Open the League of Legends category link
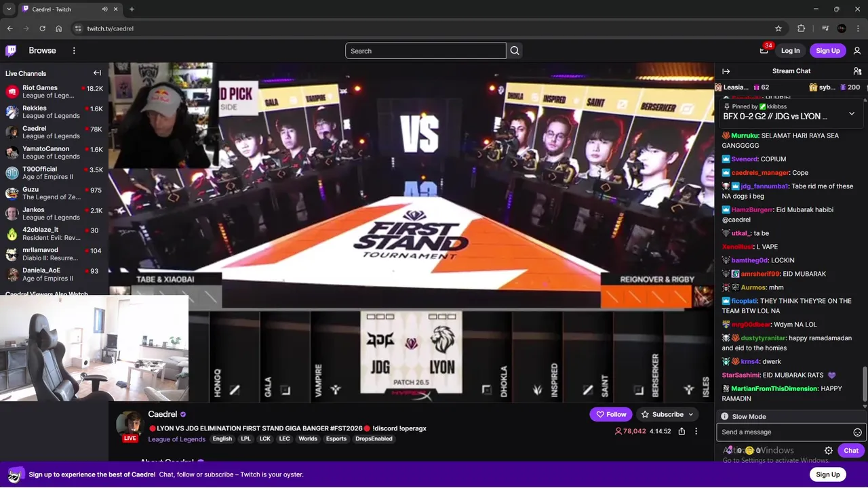Screen dimensions: 868x488 tap(177, 439)
